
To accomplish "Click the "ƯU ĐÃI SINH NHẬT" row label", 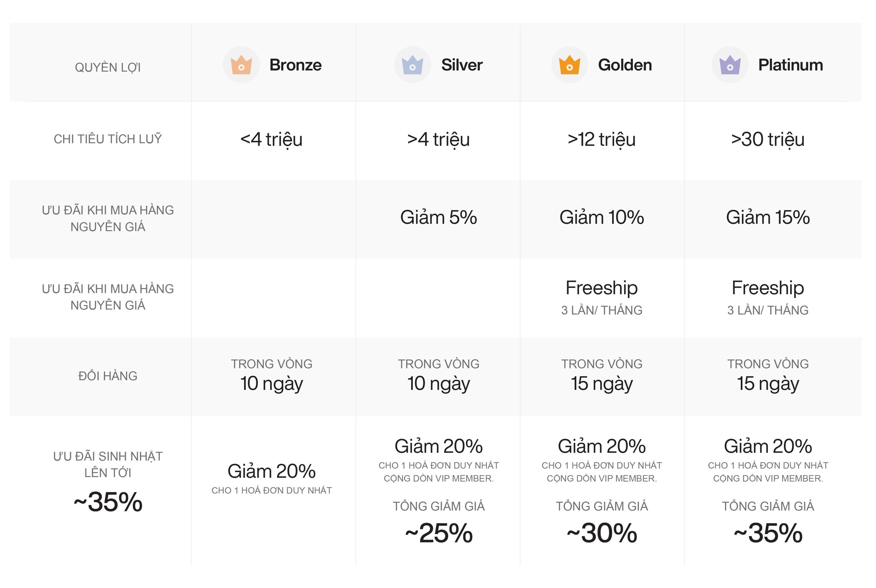I will pos(108,456).
